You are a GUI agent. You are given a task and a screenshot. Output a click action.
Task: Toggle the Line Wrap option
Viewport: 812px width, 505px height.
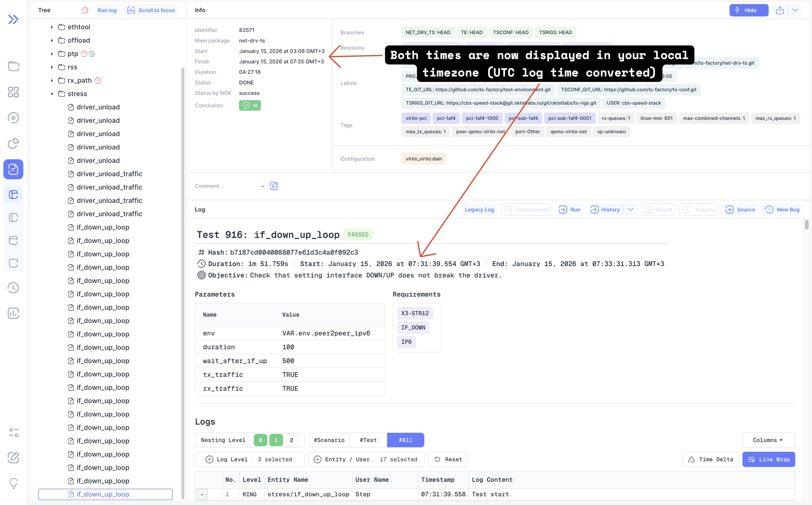[768, 459]
